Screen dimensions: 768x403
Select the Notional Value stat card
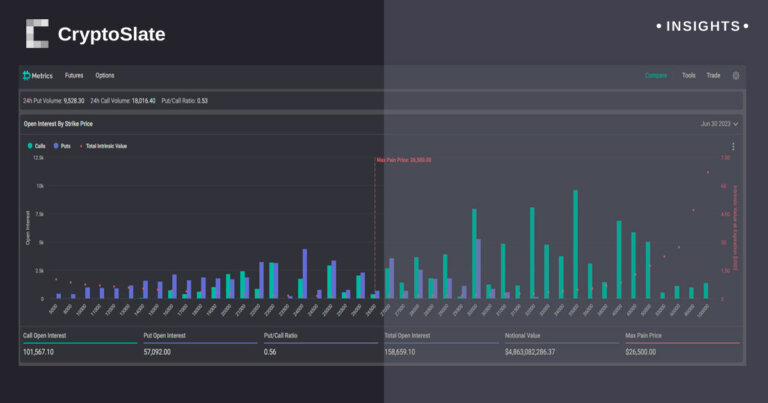[x=558, y=345]
